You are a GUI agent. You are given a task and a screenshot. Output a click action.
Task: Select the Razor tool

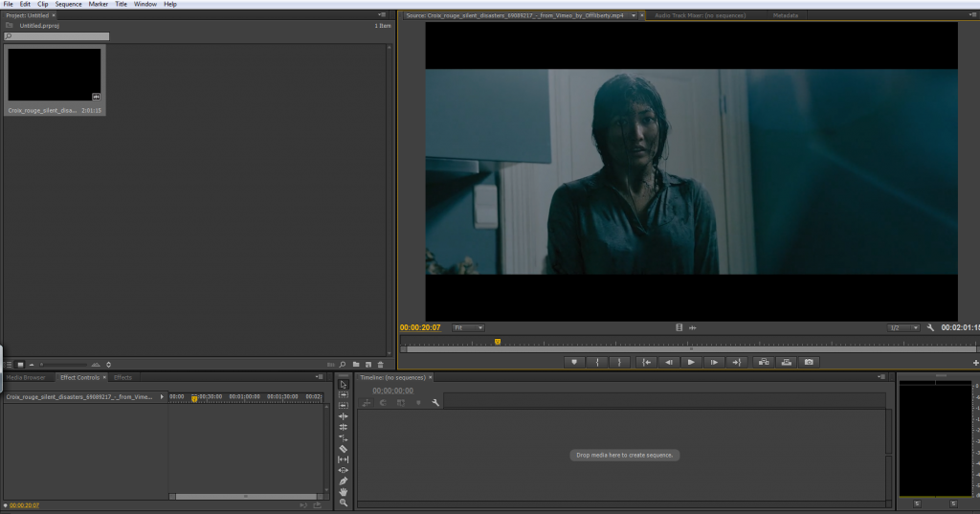344,449
